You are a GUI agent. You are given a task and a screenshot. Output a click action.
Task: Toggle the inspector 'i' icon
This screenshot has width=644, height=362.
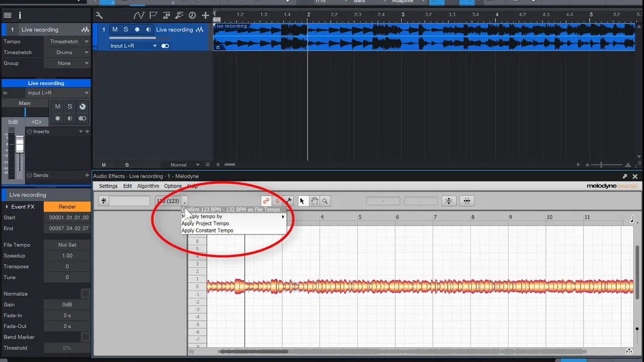point(20,16)
